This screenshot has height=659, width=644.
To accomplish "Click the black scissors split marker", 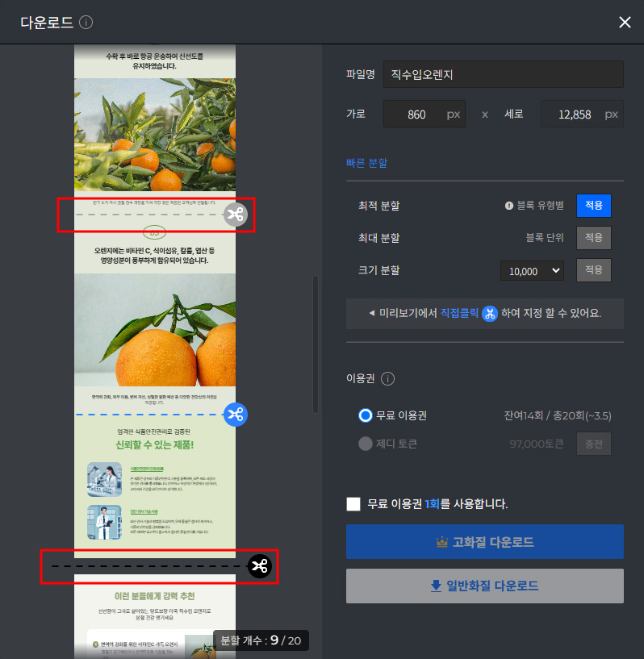I will [x=259, y=566].
